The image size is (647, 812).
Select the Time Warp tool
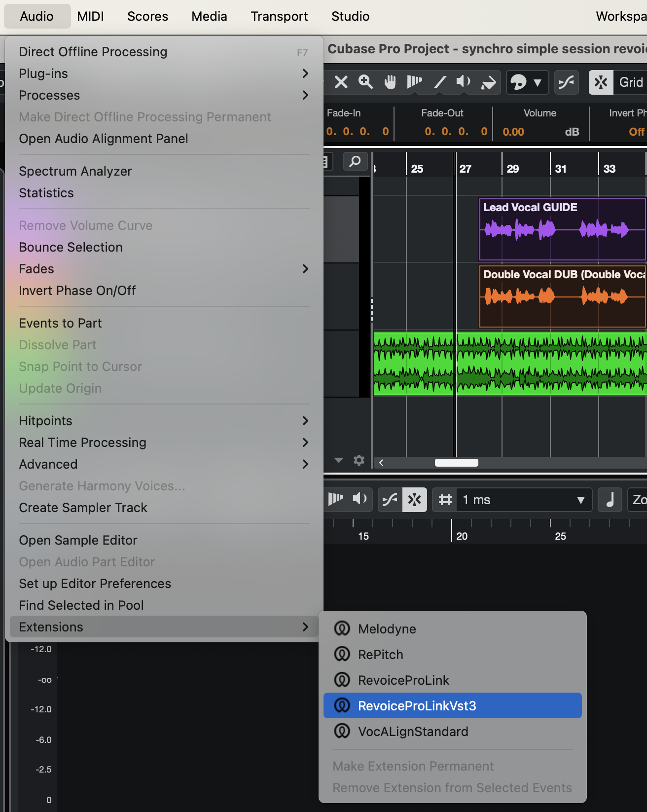[x=414, y=82]
